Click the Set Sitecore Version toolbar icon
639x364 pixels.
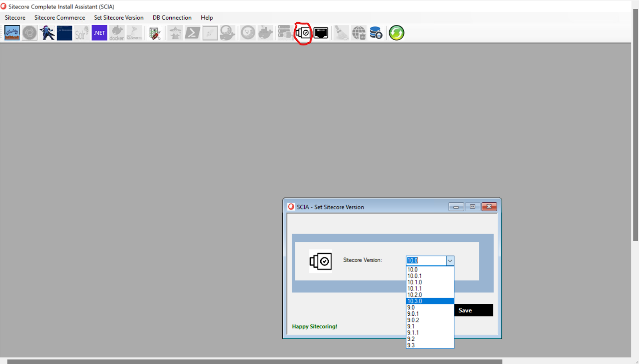303,33
